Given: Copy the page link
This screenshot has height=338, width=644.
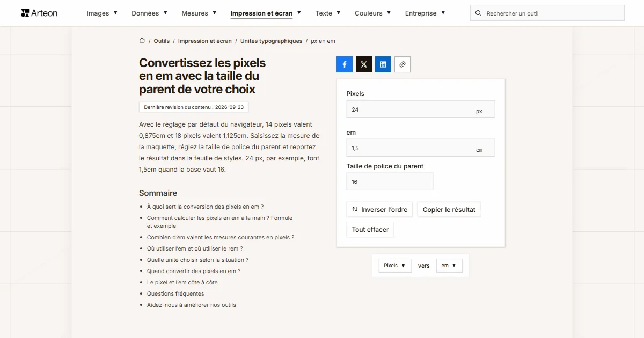Looking at the screenshot, I should click(x=402, y=64).
